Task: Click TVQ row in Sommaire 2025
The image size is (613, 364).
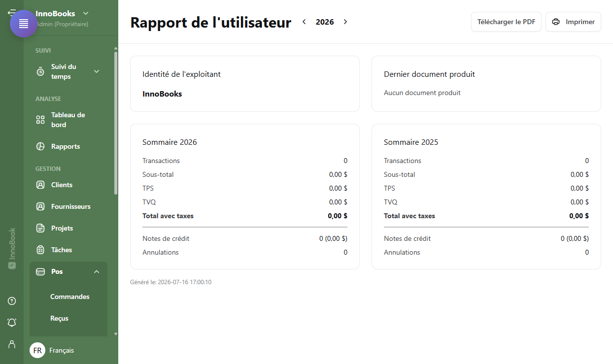Action: click(486, 202)
